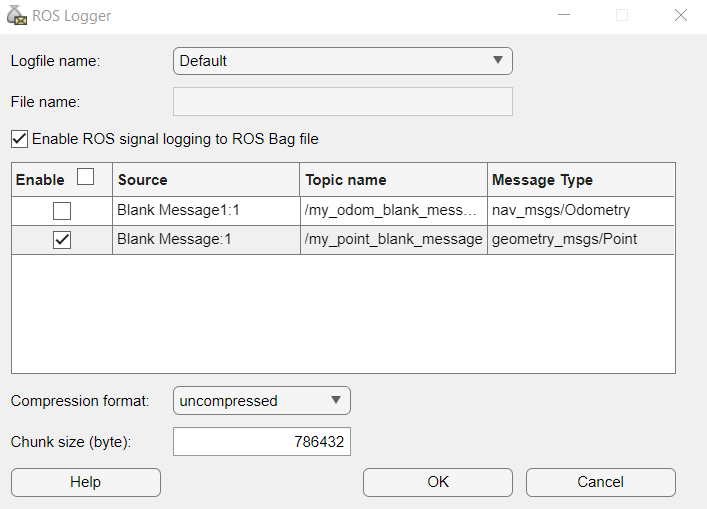The image size is (707, 509).
Task: Open the Logfile name dropdown
Action: pyautogui.click(x=342, y=61)
